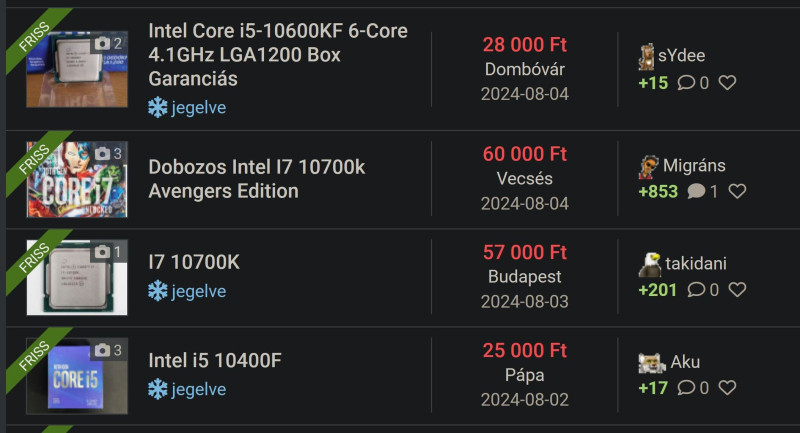Open comments bubble on sYdee's listing
This screenshot has width=800, height=433.
(x=686, y=83)
